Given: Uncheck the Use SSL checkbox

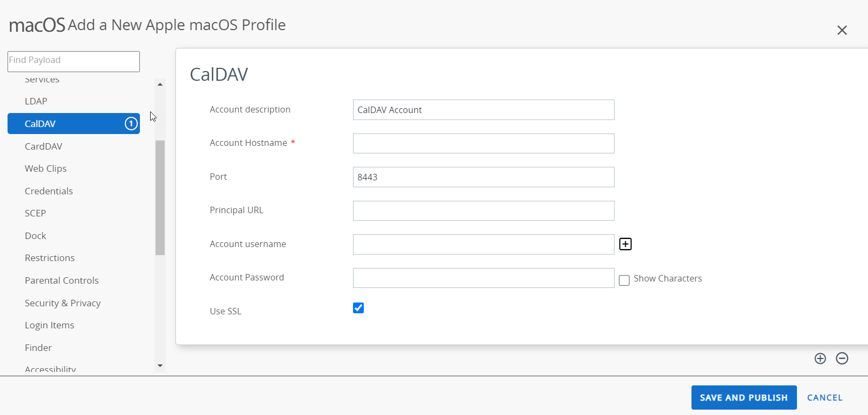Looking at the screenshot, I should coord(358,308).
